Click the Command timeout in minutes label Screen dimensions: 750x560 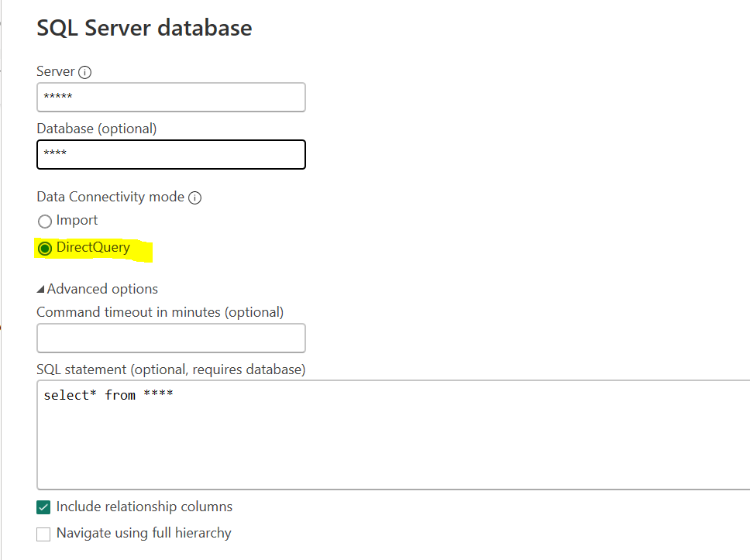click(160, 312)
